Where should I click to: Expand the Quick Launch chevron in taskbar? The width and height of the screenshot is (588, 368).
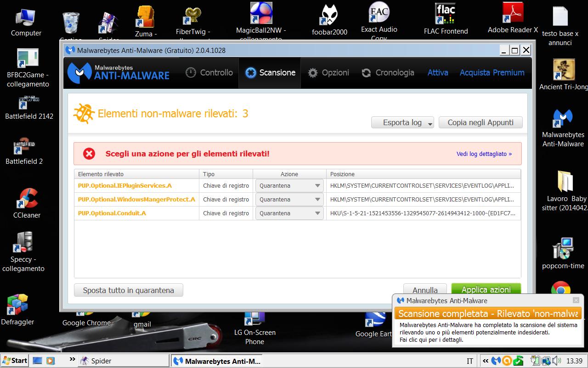(72, 359)
